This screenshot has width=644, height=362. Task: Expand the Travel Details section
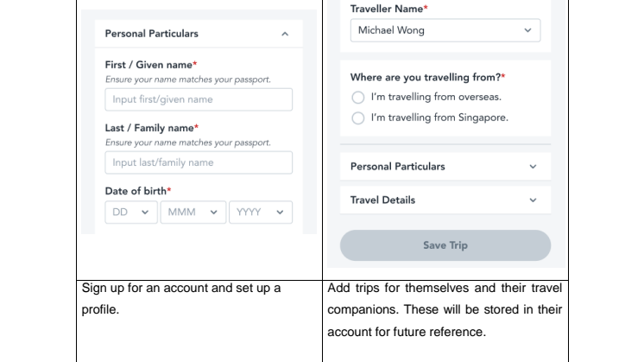tap(445, 200)
